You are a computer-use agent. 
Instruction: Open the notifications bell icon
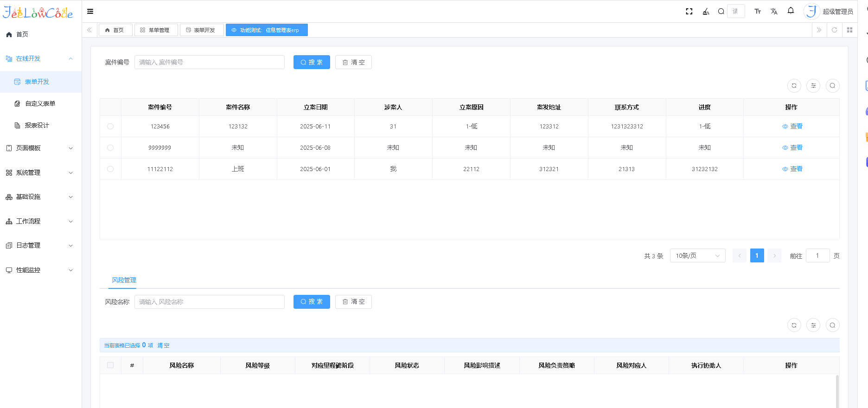coord(791,11)
